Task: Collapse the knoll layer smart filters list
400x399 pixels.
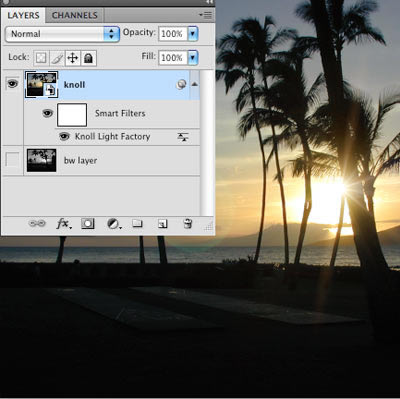Action: coord(194,84)
